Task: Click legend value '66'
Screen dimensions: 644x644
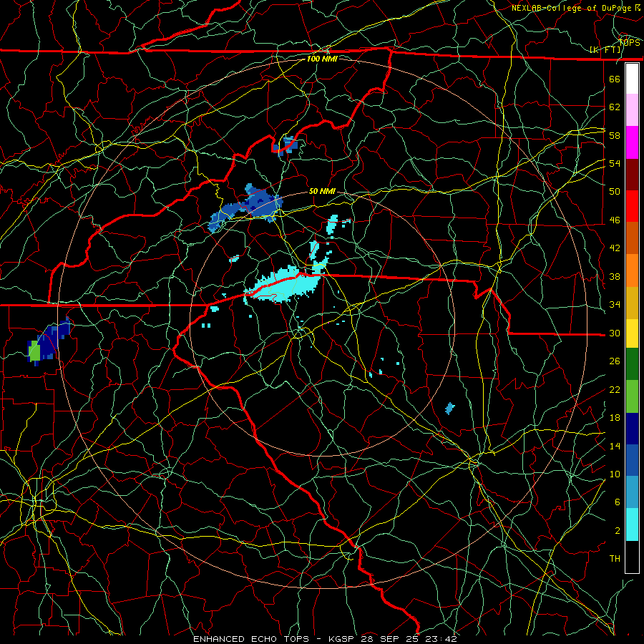Action: tap(615, 79)
